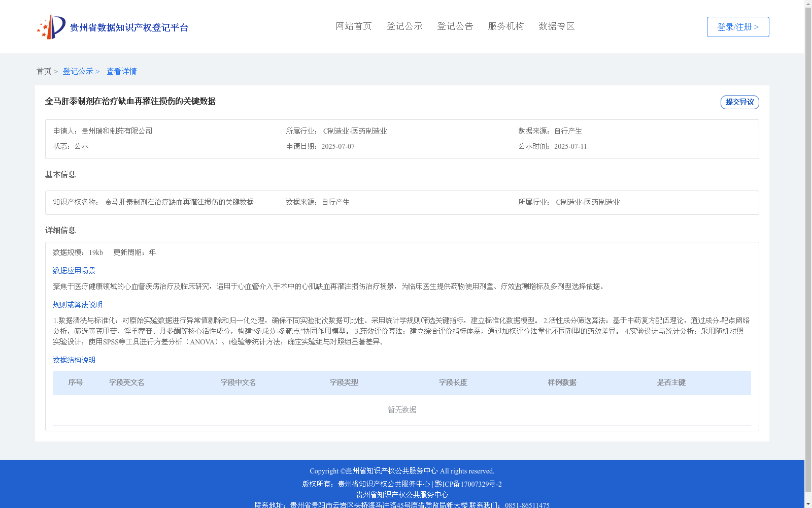The image size is (812, 508).
Task: Select the applicant text 贵州瑞和制药有限公司
Action: [x=117, y=131]
